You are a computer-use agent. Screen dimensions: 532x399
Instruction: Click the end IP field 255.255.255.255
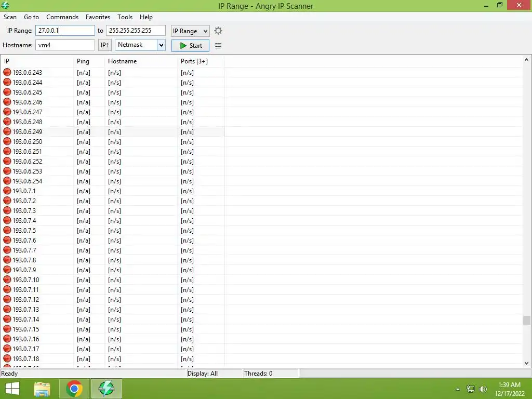point(136,31)
